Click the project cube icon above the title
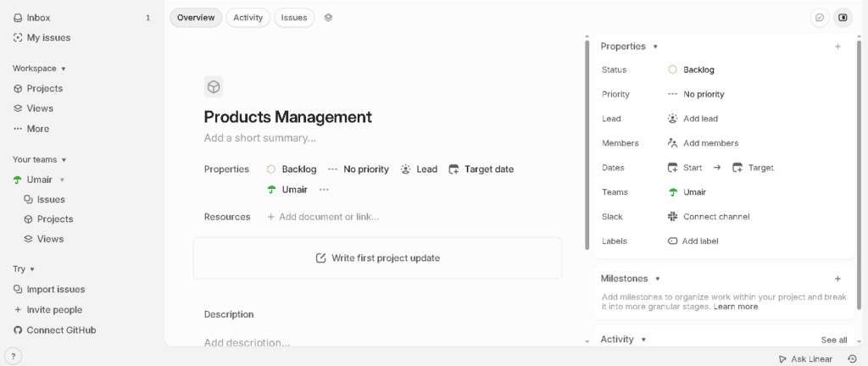The height and width of the screenshot is (366, 868). (214, 86)
